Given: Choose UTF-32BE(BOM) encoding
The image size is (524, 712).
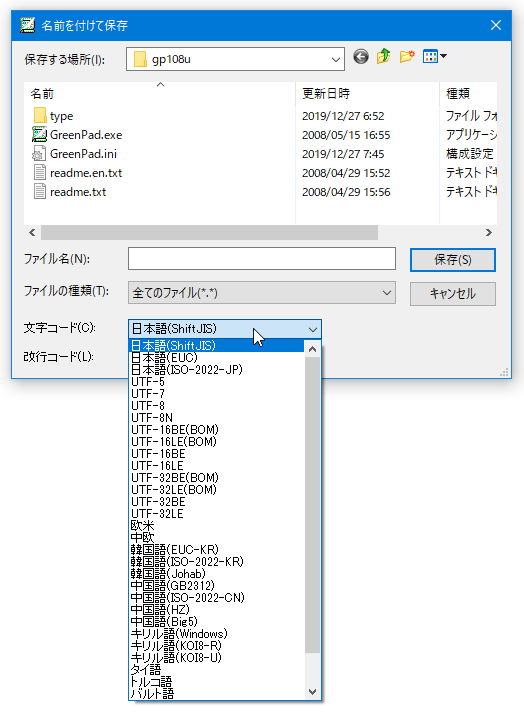Looking at the screenshot, I should (217, 478).
